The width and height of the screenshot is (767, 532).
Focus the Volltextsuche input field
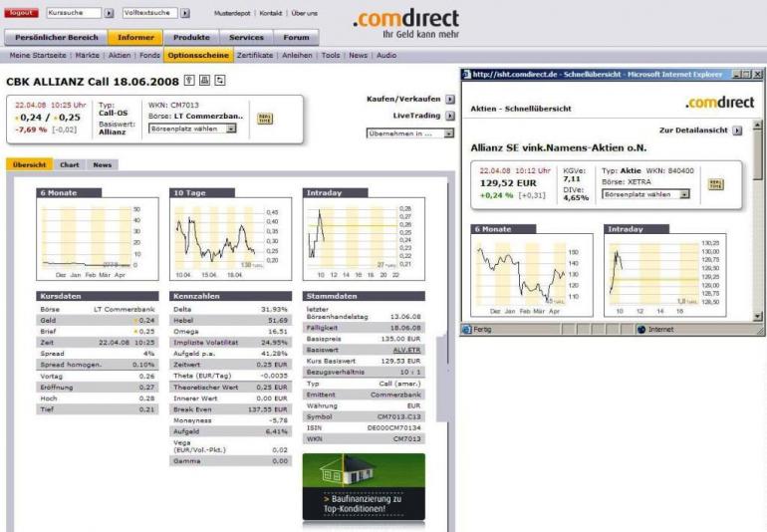[x=150, y=13]
